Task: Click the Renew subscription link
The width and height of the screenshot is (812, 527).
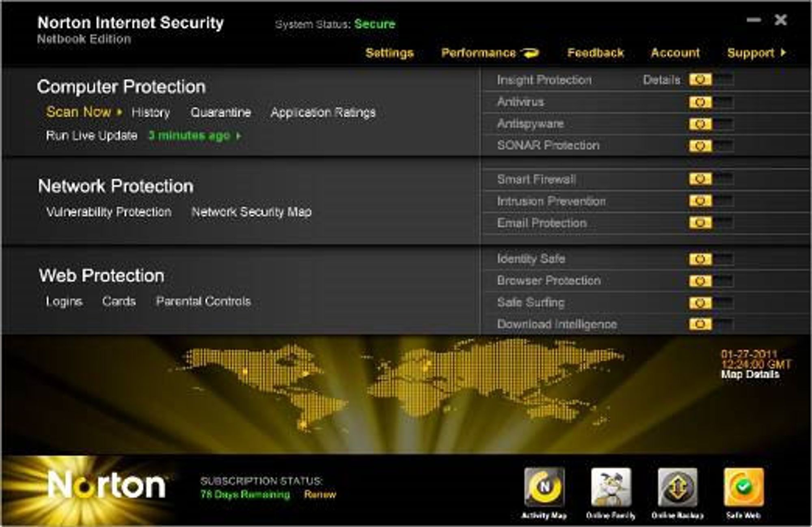Action: [320, 495]
